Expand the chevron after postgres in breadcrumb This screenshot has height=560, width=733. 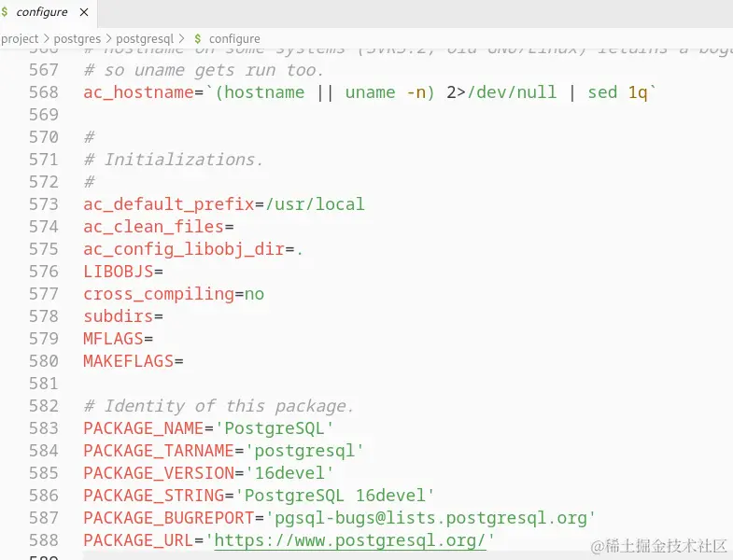point(108,38)
